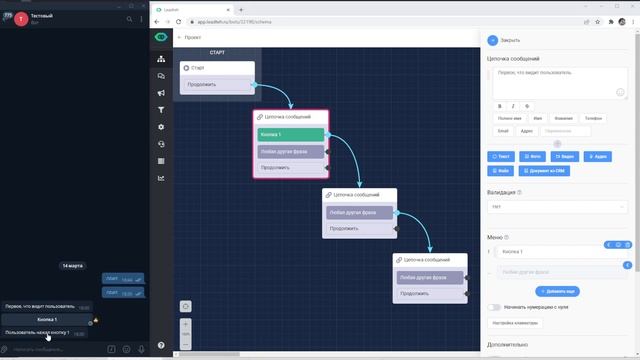Image resolution: width=640 pixels, height=360 pixels.
Task: Open the schema tree icon in sidebar
Action: tap(161, 59)
